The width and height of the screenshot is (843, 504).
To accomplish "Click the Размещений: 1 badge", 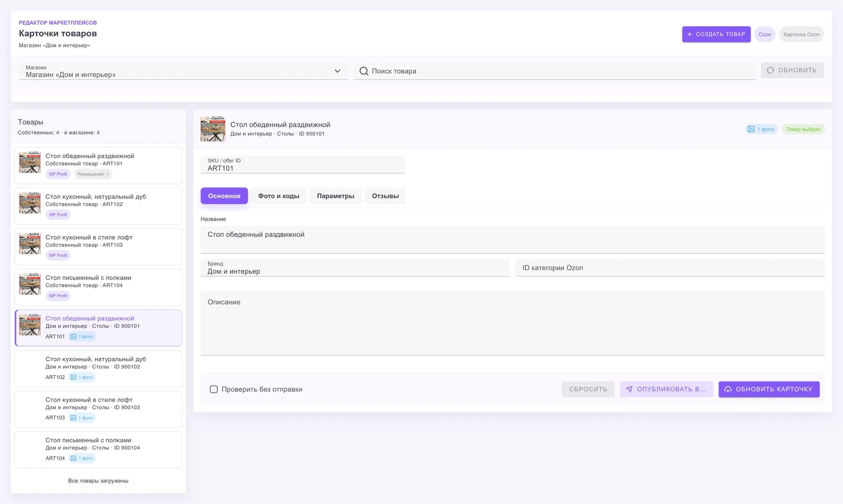I will point(93,174).
